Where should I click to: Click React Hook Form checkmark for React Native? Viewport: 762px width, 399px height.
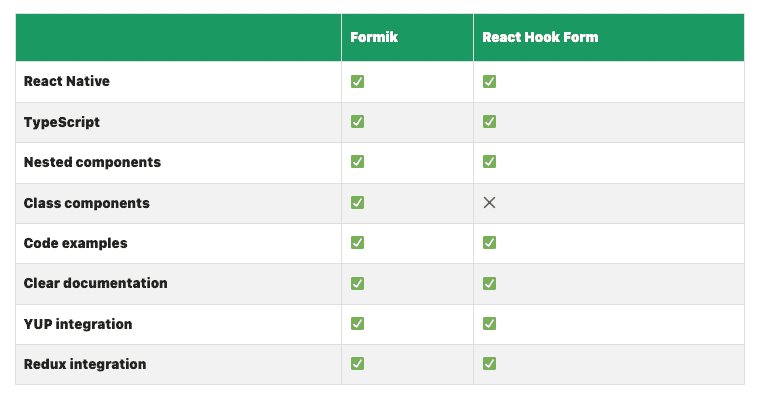489,81
